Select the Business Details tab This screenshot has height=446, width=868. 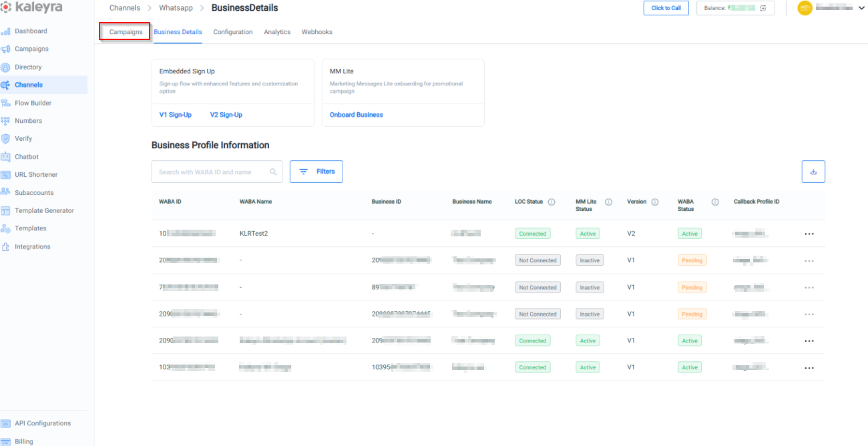[178, 32]
